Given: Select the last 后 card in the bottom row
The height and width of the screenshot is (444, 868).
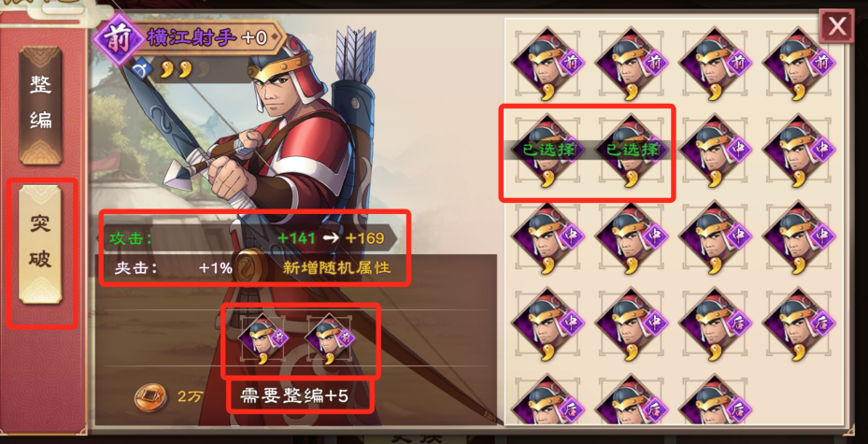Looking at the screenshot, I should click(x=715, y=401).
